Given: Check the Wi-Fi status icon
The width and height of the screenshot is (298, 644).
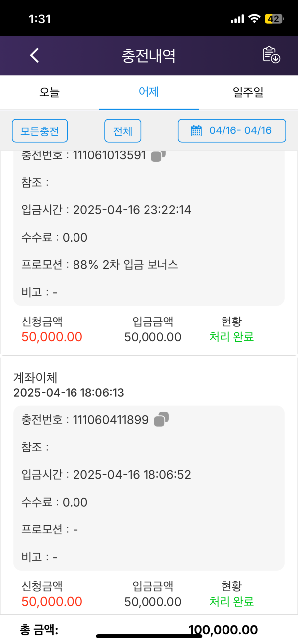Looking at the screenshot, I should tap(255, 19).
